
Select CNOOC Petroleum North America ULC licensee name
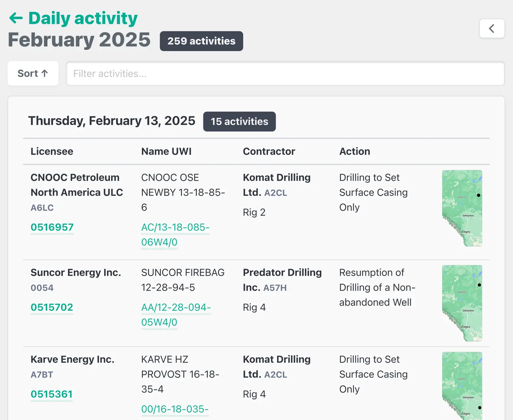[x=77, y=185]
